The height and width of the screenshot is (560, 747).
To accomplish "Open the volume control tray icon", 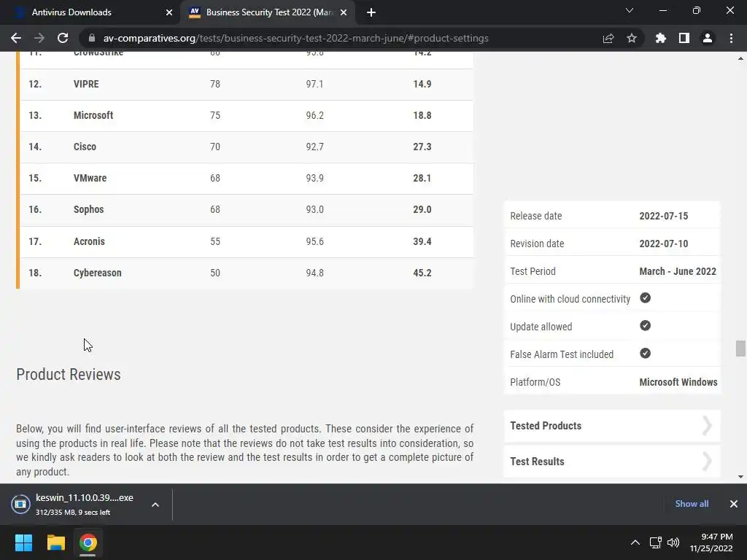I will [x=673, y=542].
